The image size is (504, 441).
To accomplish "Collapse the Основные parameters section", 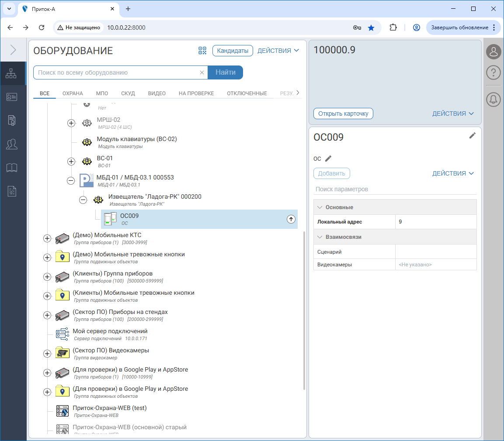I will [x=320, y=207].
